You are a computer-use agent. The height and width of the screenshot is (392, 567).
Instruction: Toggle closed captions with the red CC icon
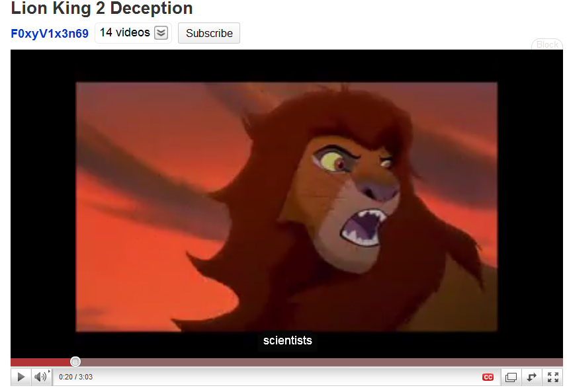coord(488,377)
